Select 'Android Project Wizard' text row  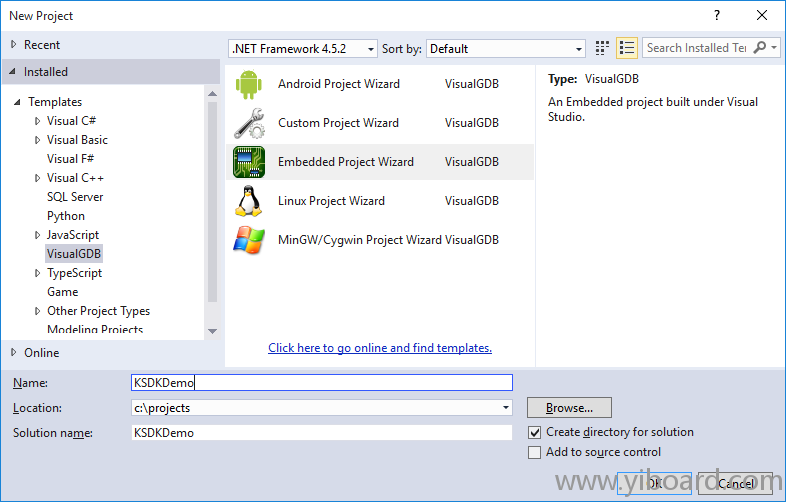(x=379, y=84)
